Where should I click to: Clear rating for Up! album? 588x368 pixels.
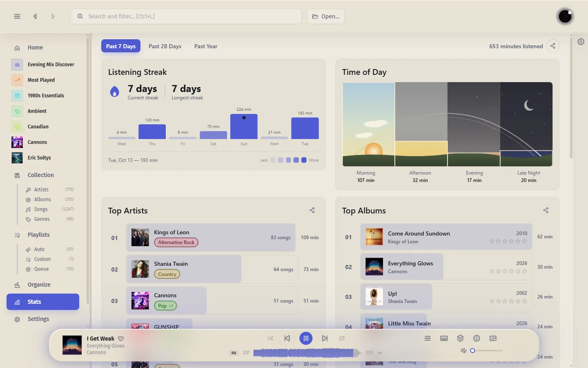point(492,301)
